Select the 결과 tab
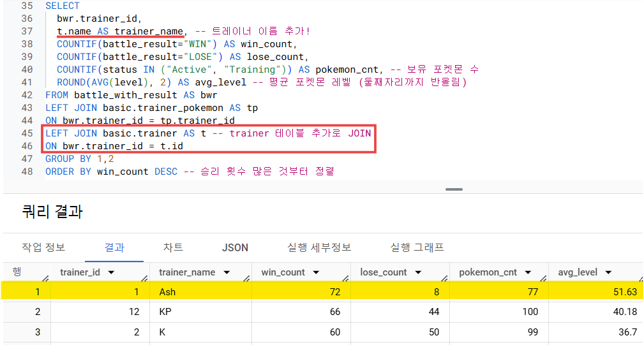The width and height of the screenshot is (644, 345). point(114,247)
